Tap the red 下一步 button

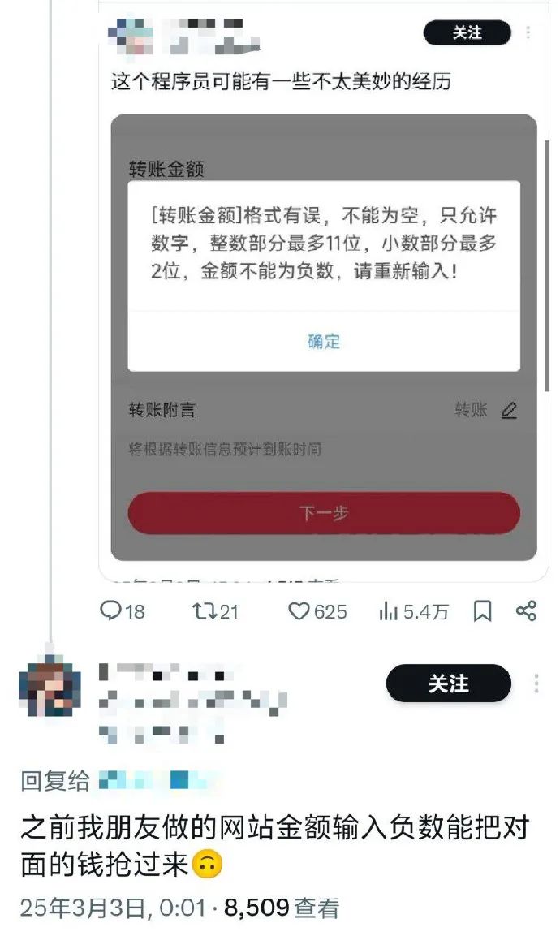[x=324, y=513]
